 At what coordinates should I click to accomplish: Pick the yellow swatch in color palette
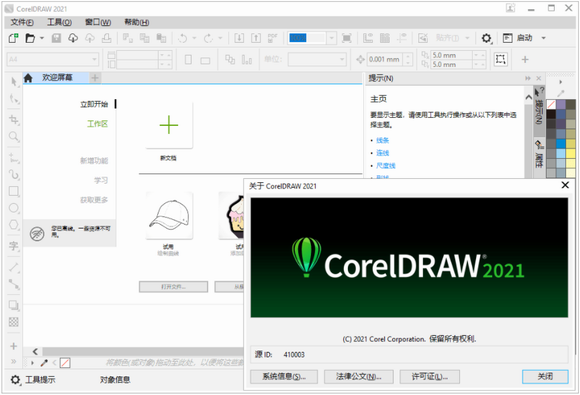(x=570, y=153)
